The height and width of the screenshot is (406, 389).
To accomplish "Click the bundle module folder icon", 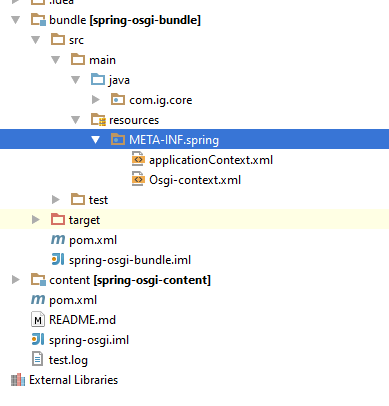I will [38, 20].
